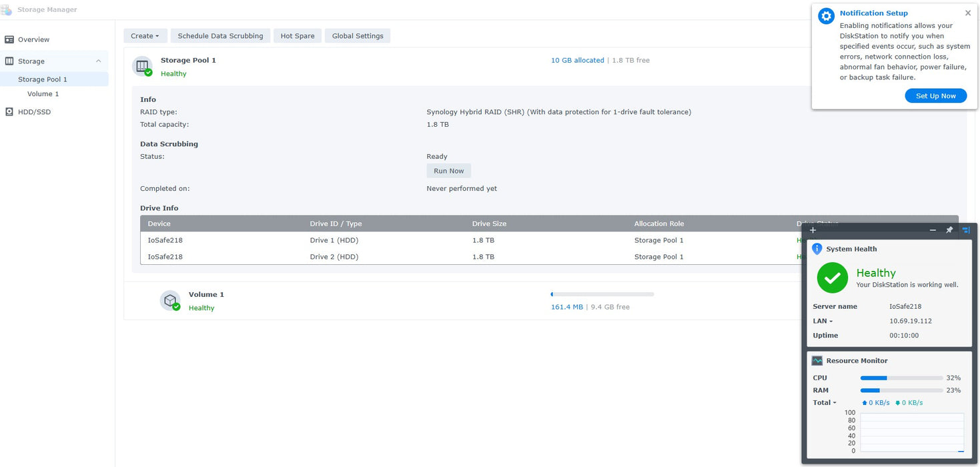The height and width of the screenshot is (467, 980).
Task: Click the Overview sidebar icon
Action: (9, 39)
